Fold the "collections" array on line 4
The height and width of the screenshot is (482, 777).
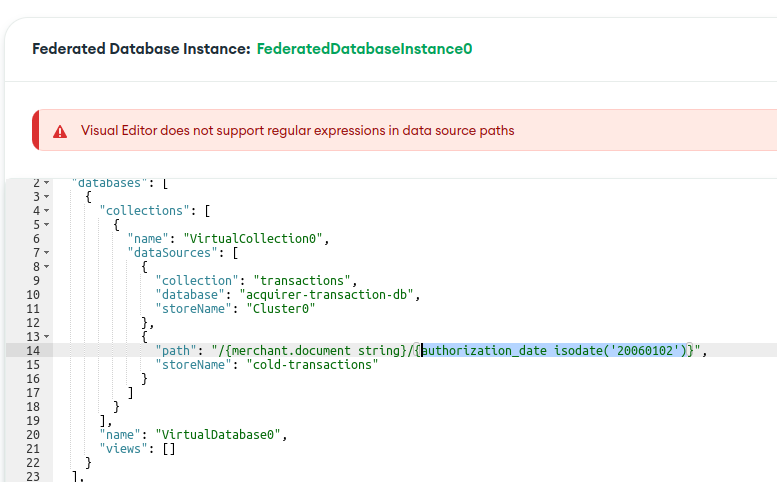[46, 211]
